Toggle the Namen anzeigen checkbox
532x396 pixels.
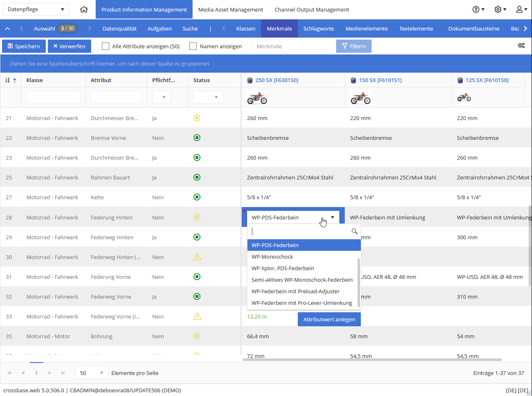[x=193, y=46]
